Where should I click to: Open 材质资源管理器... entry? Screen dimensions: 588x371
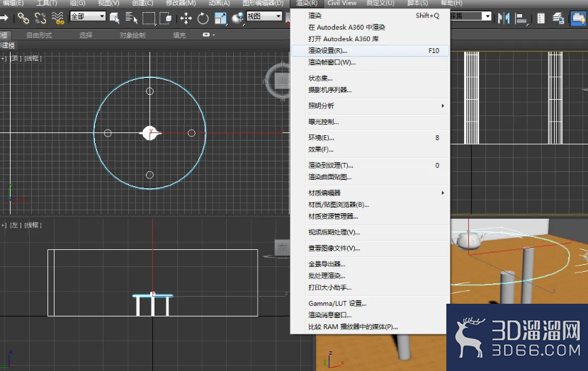[x=370, y=216]
